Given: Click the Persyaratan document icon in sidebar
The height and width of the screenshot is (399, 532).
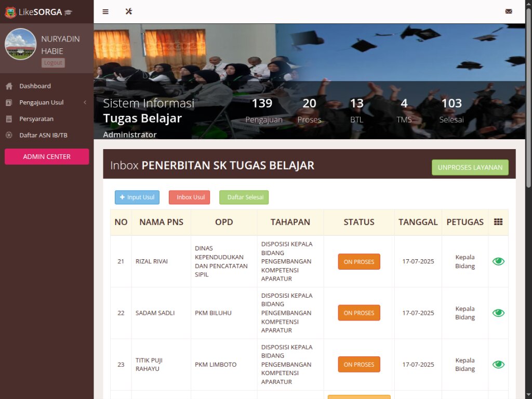Looking at the screenshot, I should tap(9, 119).
